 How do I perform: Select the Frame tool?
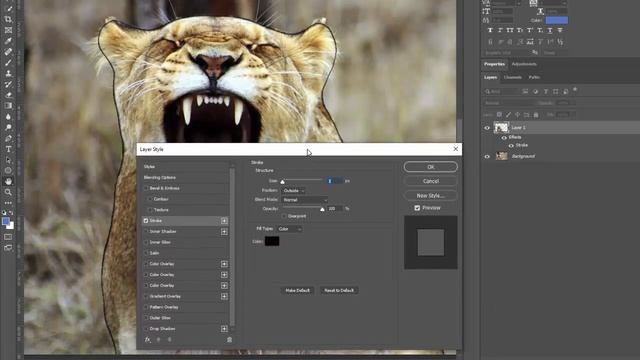tap(8, 30)
